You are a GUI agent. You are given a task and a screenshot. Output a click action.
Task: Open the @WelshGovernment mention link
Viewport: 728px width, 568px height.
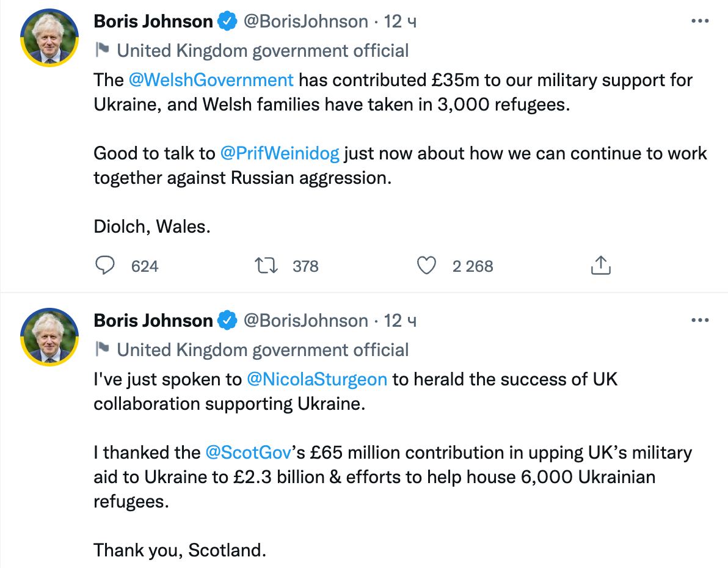click(x=211, y=80)
